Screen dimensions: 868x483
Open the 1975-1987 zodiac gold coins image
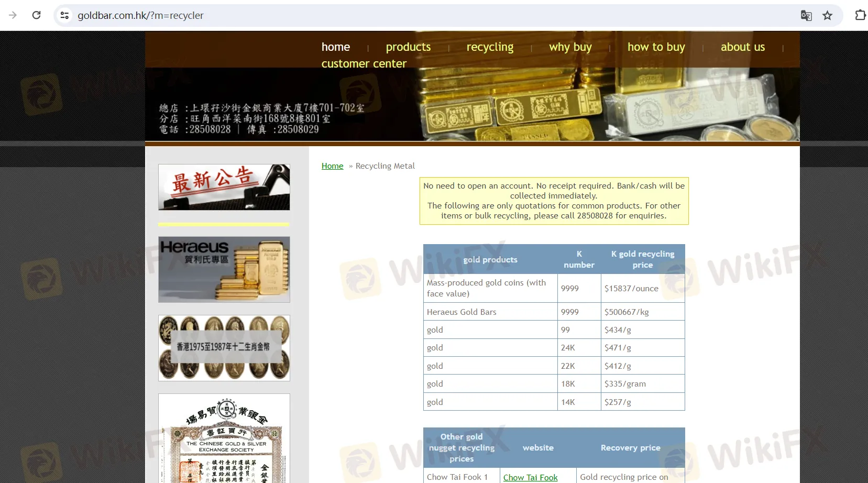224,348
